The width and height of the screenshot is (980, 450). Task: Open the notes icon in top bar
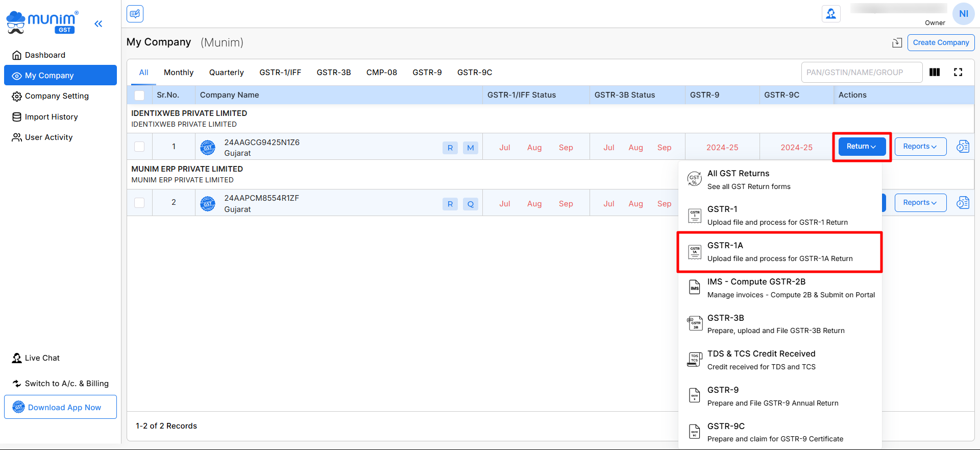pos(135,14)
